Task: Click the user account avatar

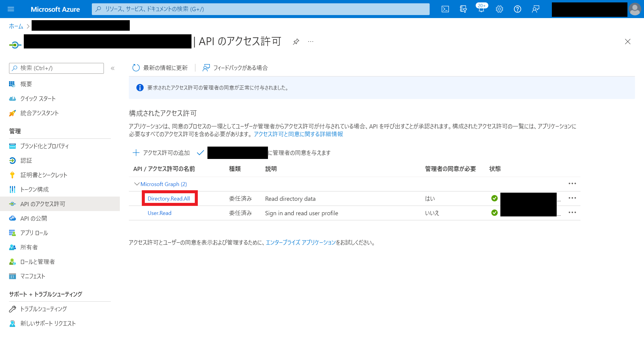Action: (635, 9)
